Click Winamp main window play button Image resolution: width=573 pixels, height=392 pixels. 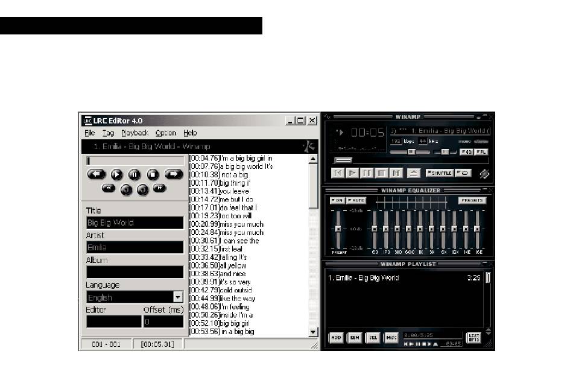[x=352, y=173]
